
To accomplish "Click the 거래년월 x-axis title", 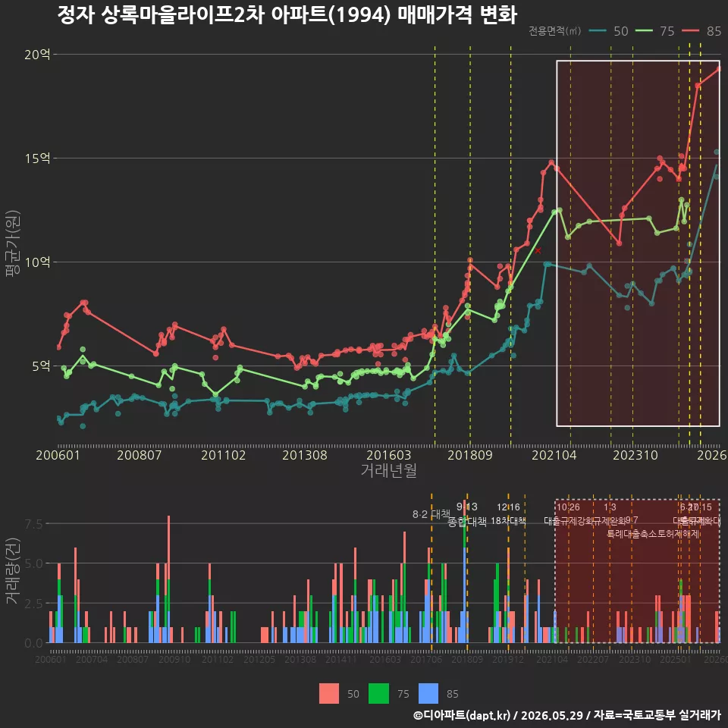I will coord(388,470).
